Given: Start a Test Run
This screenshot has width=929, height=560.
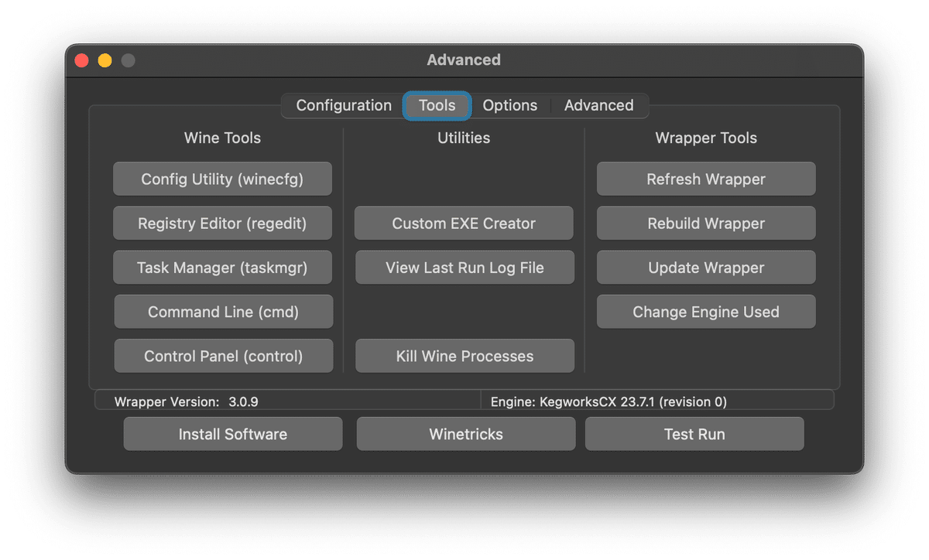Looking at the screenshot, I should (x=694, y=434).
